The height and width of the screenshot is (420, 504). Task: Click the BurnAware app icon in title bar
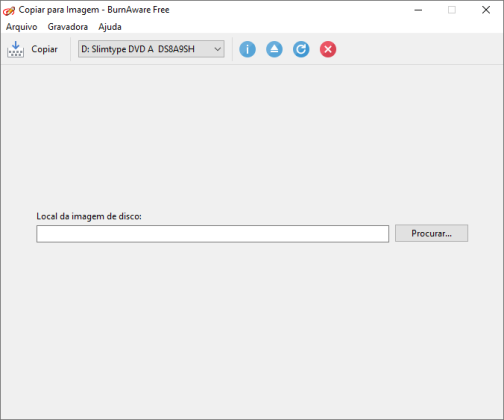[9, 10]
